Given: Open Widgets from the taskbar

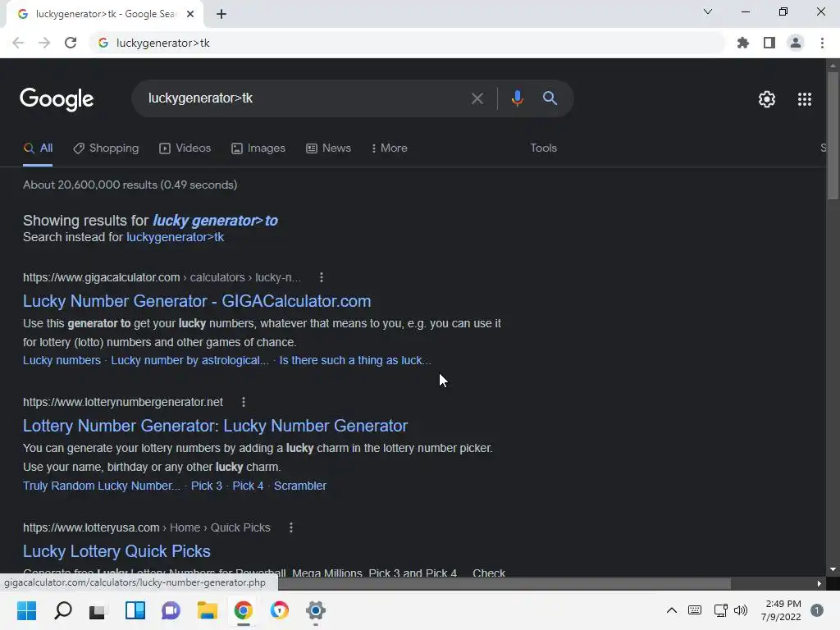Looking at the screenshot, I should [x=135, y=610].
